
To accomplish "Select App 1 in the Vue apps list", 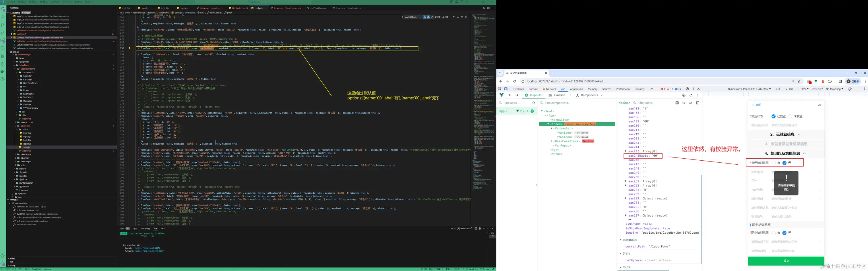I will click(517, 111).
